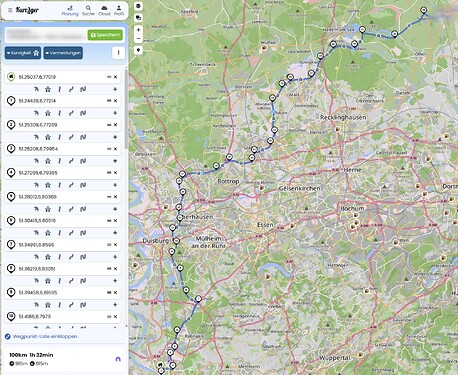Open the map layers selector
Image resolution: width=458 pixels, height=375 pixels.
click(x=138, y=17)
